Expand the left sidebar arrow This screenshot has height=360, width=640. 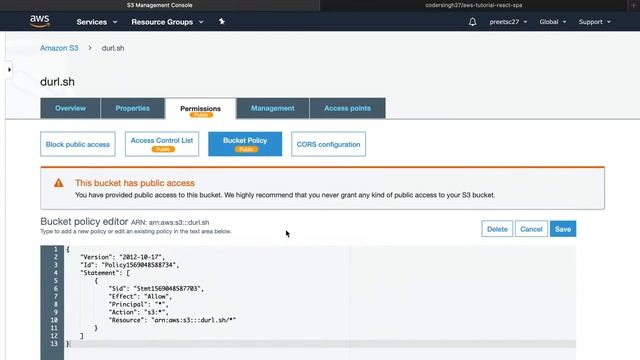click(9, 69)
